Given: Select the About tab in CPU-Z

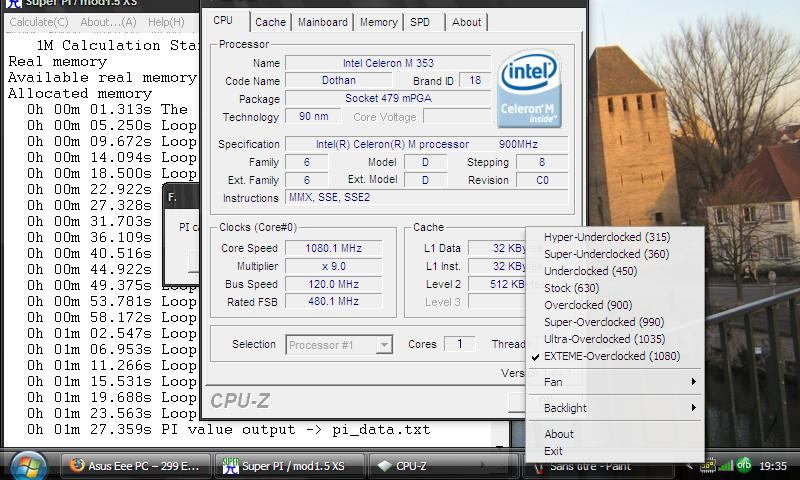Looking at the screenshot, I should point(466,22).
